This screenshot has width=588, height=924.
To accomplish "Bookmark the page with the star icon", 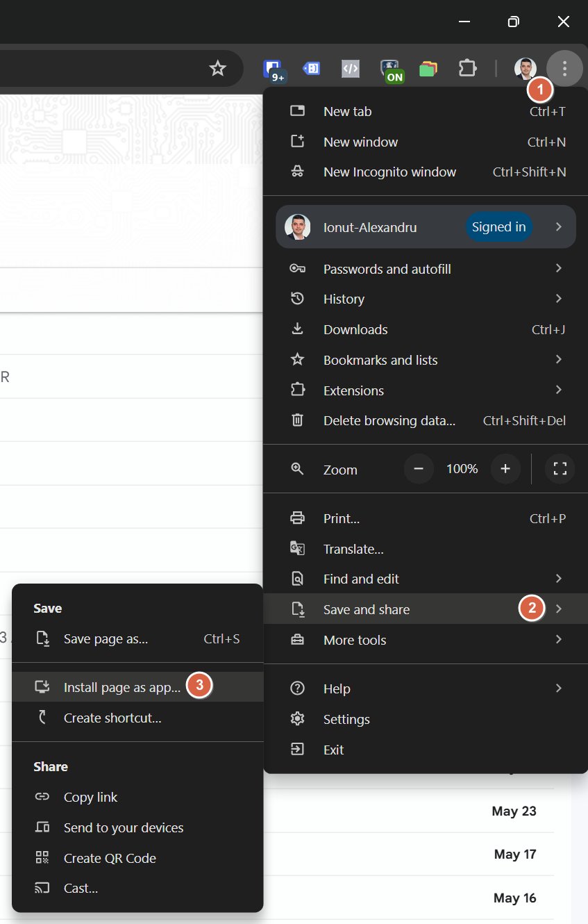I will coord(217,68).
